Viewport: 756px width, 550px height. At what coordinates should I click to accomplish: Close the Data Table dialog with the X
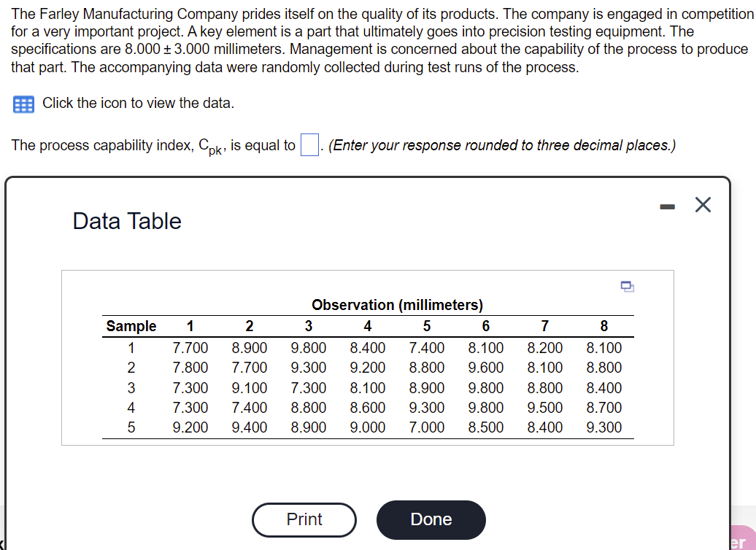tap(703, 205)
